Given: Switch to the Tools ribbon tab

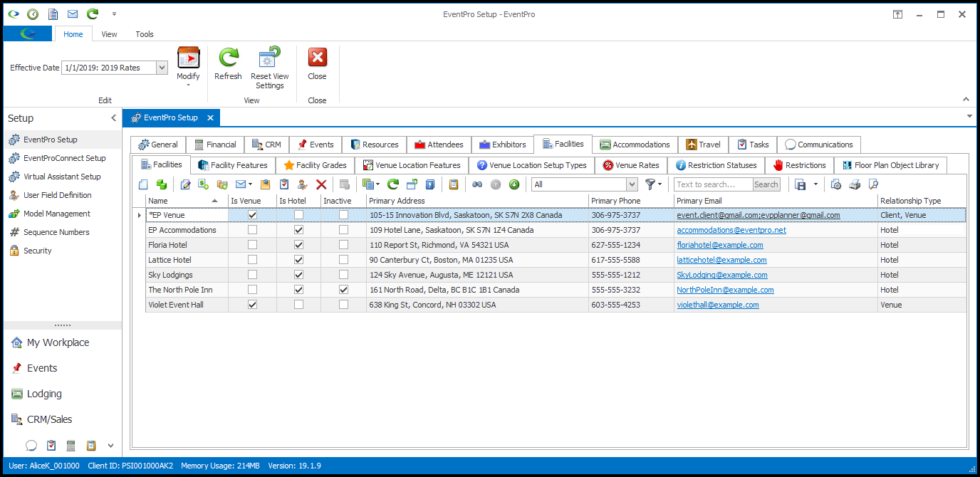Looking at the screenshot, I should tap(145, 34).
